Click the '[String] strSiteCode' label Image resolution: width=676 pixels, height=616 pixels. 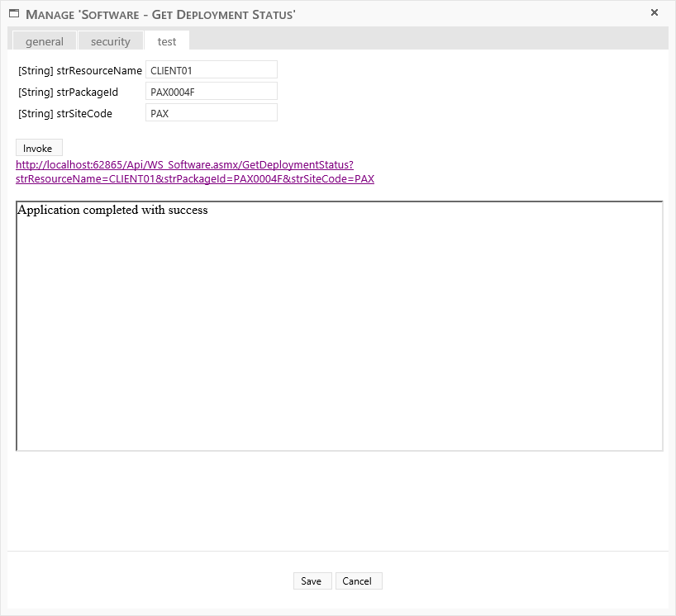64,114
